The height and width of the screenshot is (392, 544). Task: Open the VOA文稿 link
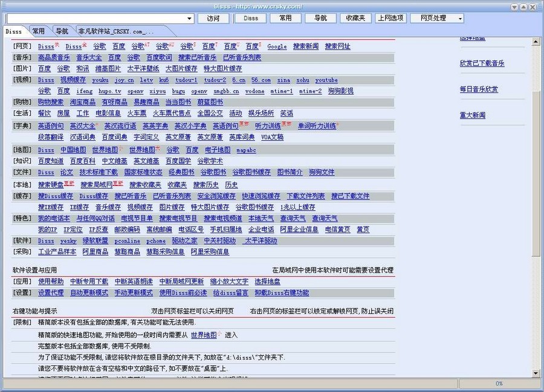click(273, 137)
